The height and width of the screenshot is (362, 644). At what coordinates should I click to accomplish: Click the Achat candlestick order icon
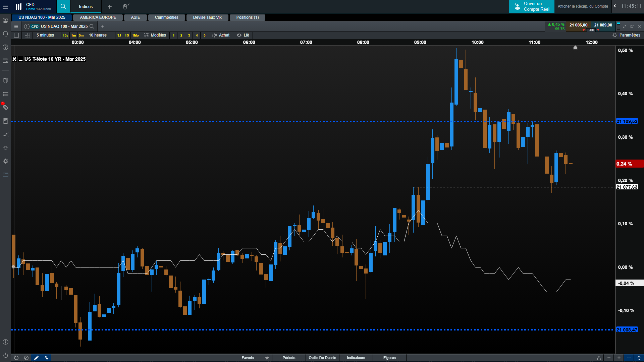pyautogui.click(x=215, y=35)
